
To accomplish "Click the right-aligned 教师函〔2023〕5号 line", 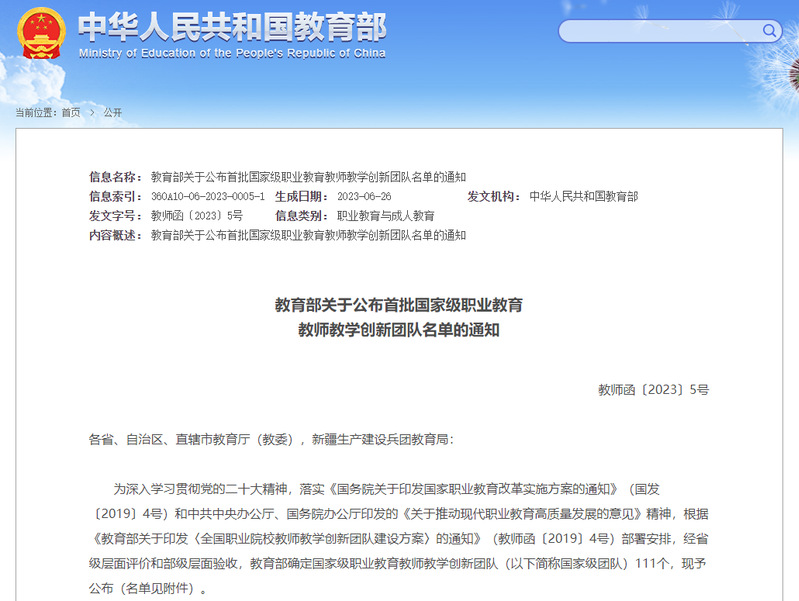I will [x=653, y=390].
